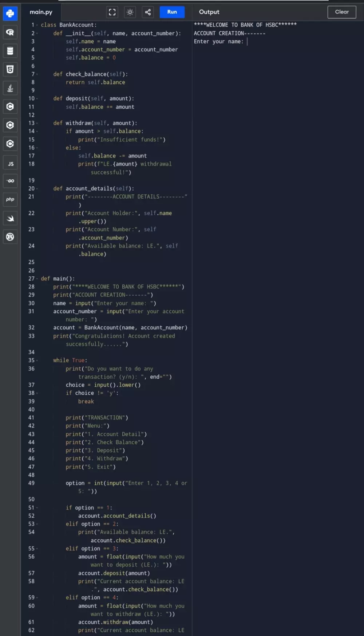Viewport: 364px width, 636px height.
Task: Select the Swift compiler icon
Action: (10, 218)
